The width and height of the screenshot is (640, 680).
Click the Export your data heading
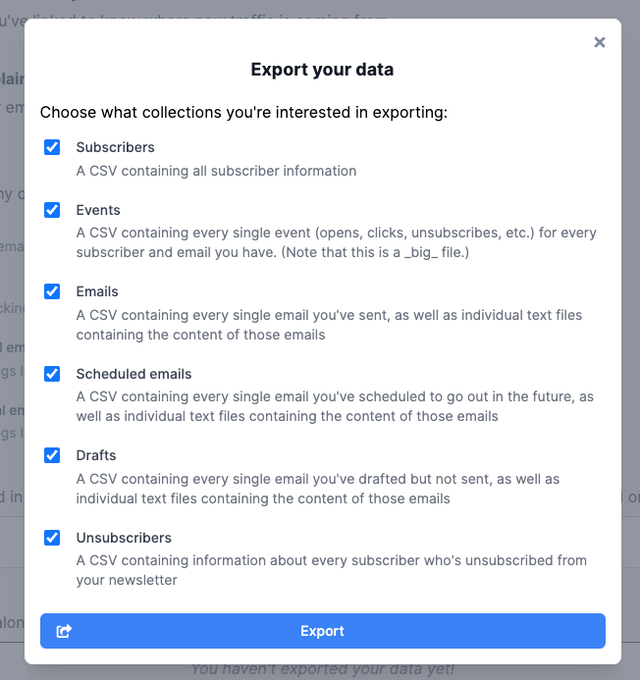pos(322,70)
